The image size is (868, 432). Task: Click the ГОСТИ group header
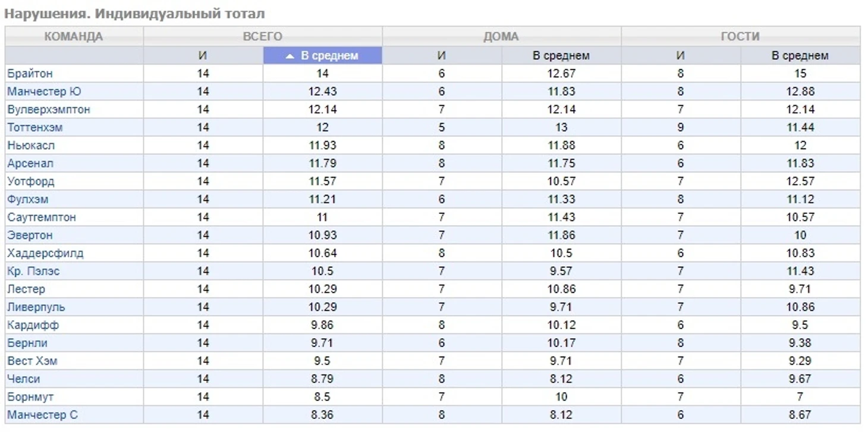740,37
